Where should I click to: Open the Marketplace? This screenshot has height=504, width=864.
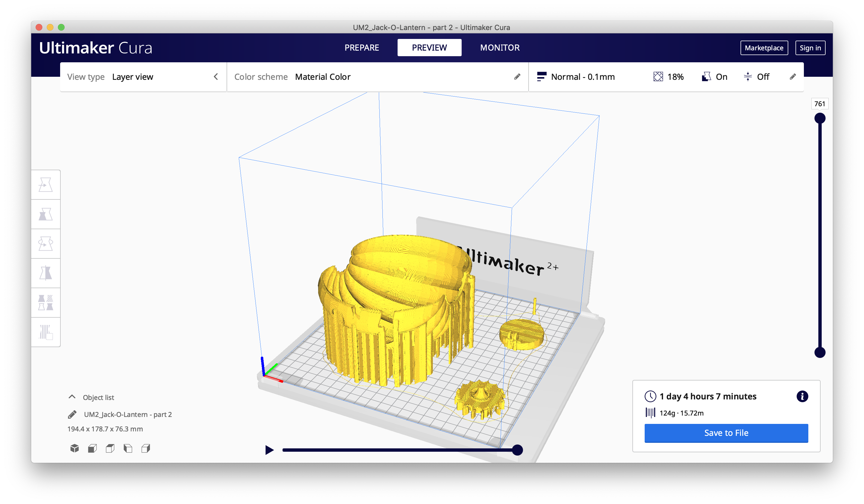click(x=764, y=48)
